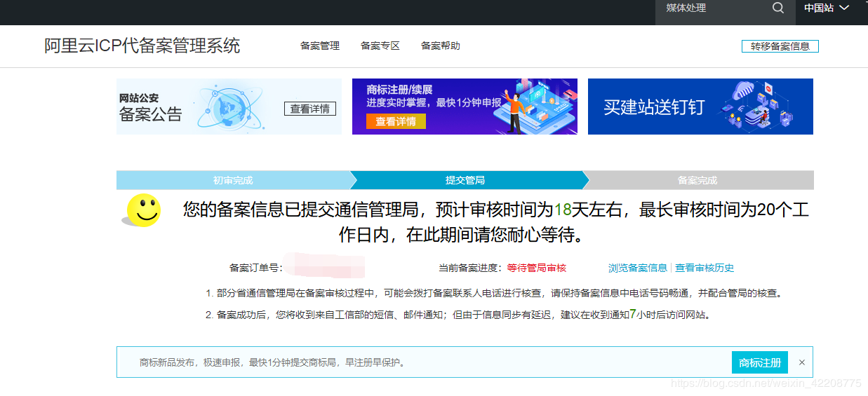
Task: Click the 商标新品发布 notice text
Action: [x=272, y=362]
